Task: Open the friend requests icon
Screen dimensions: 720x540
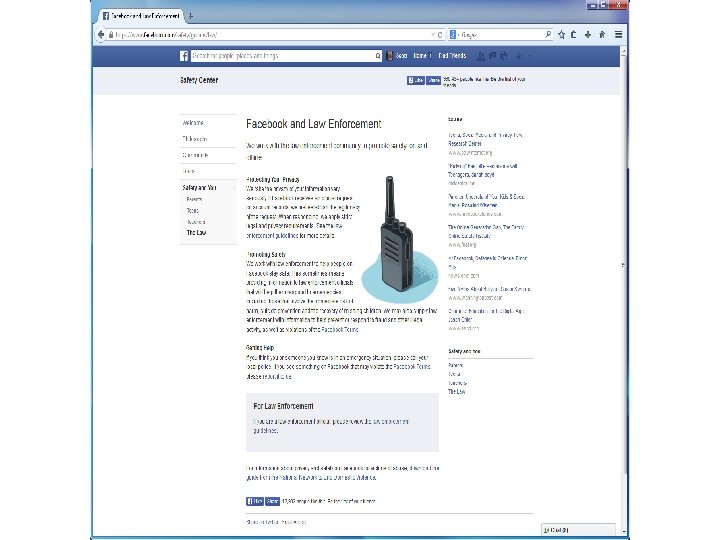Action: (x=481, y=56)
